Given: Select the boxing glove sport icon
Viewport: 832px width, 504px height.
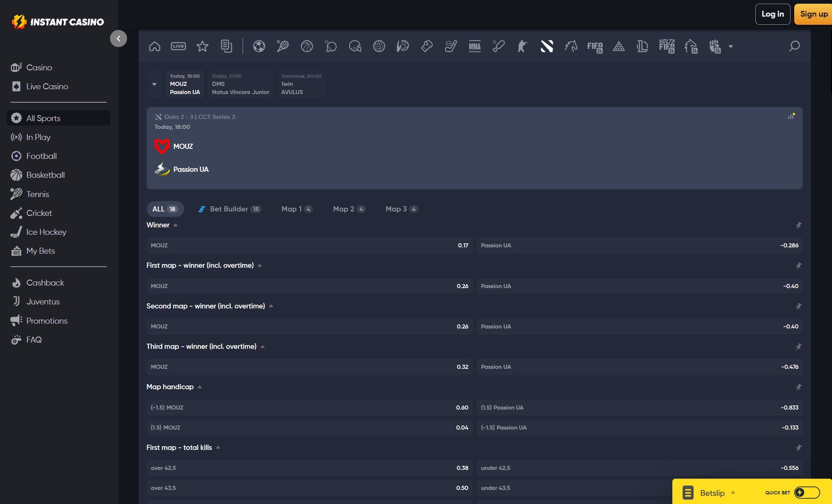Looking at the screenshot, I should click(427, 46).
